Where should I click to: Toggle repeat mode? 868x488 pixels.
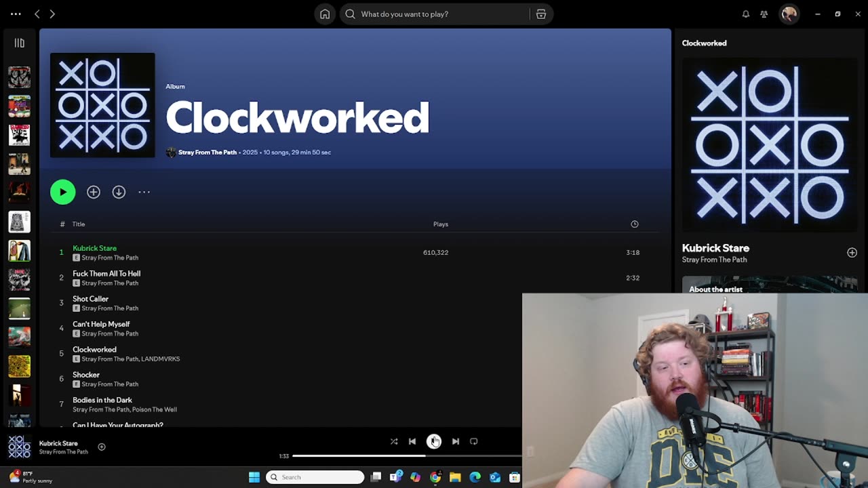coord(474,441)
